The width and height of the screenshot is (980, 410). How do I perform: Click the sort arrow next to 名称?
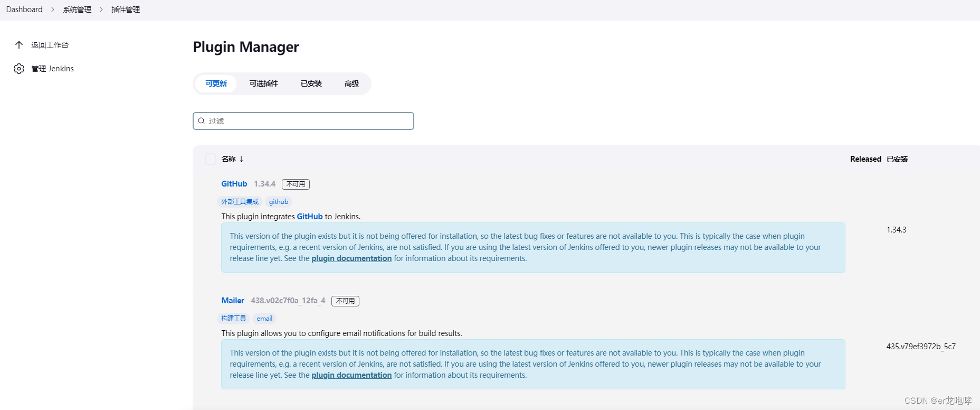click(x=241, y=159)
